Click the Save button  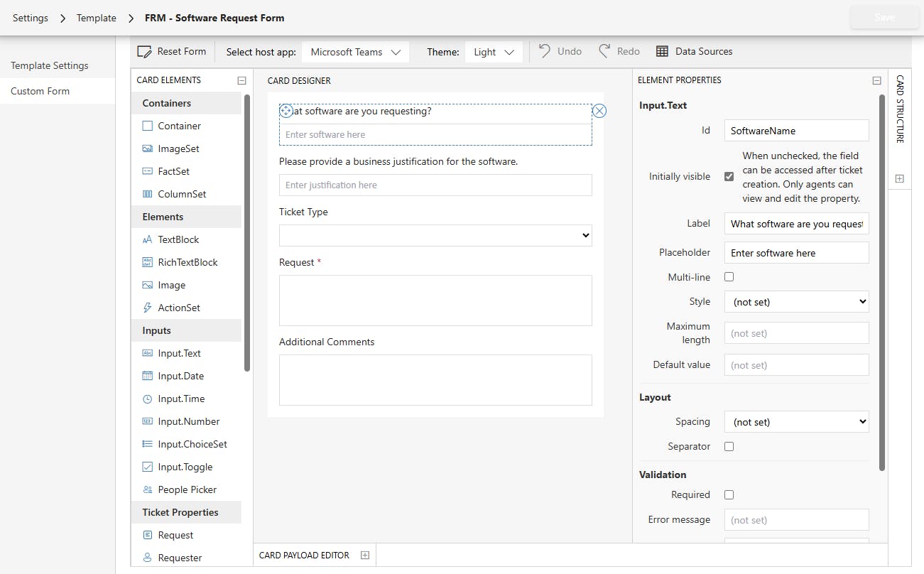(884, 18)
